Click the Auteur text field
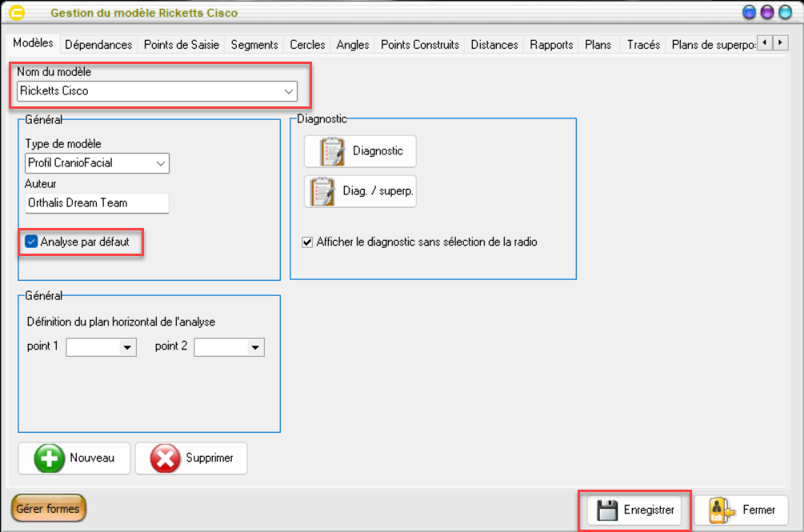 coord(97,203)
